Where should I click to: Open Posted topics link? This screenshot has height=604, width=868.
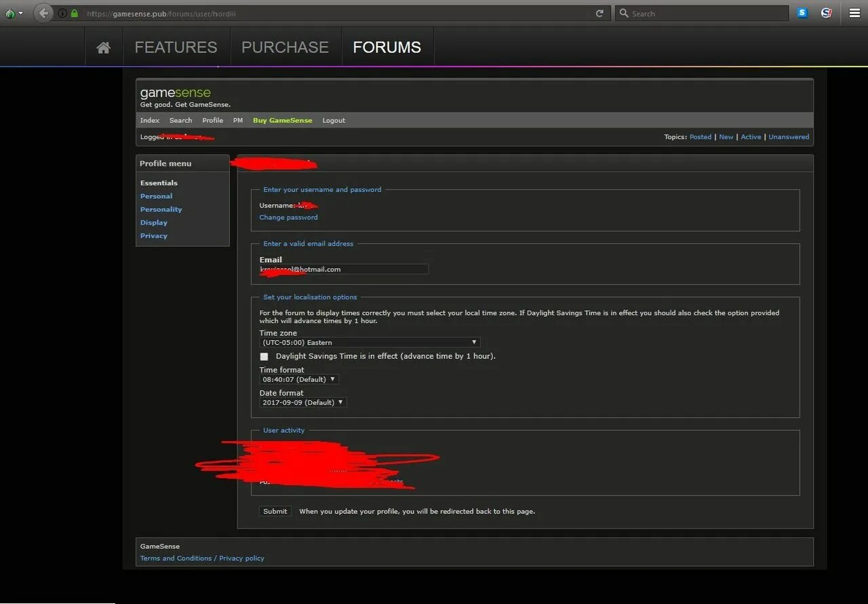(x=701, y=137)
